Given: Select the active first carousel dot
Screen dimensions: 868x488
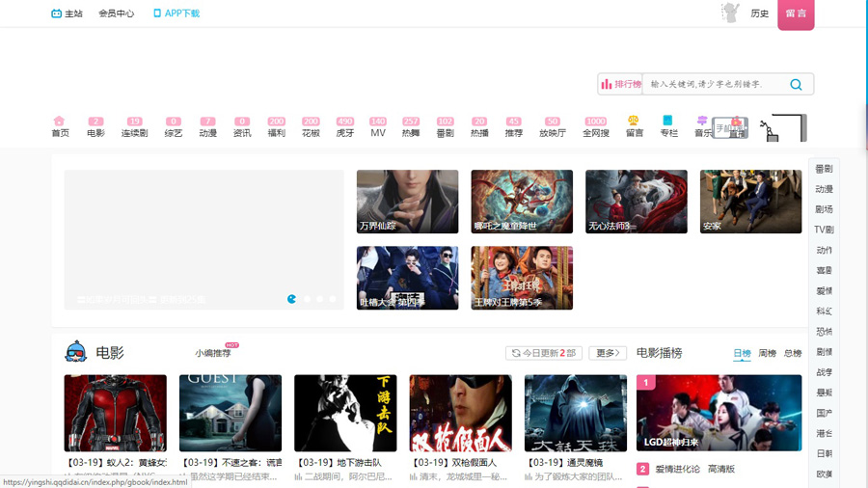Looking at the screenshot, I should click(x=292, y=299).
